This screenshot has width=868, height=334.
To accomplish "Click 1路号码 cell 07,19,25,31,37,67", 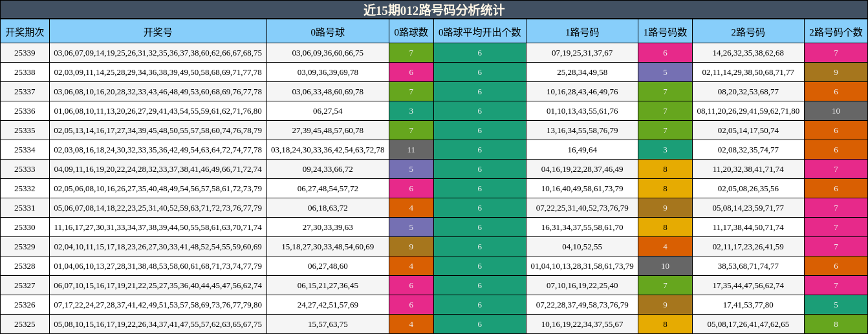I will [582, 53].
